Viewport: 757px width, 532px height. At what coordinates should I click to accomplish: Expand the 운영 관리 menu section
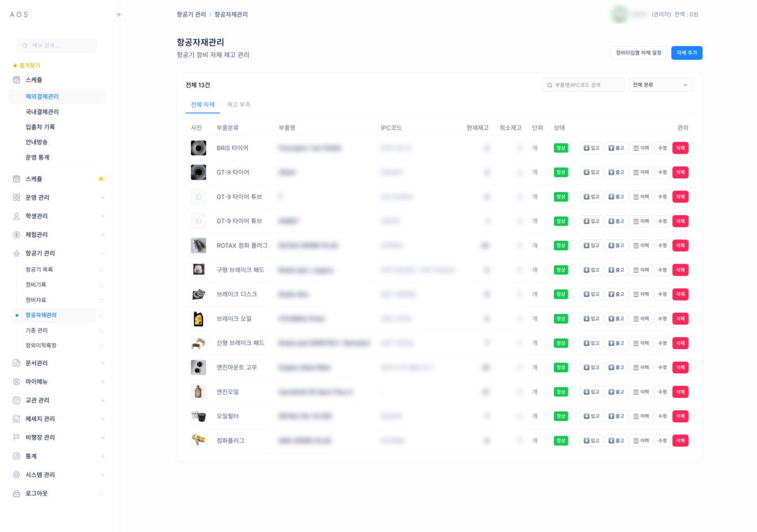[x=103, y=197]
